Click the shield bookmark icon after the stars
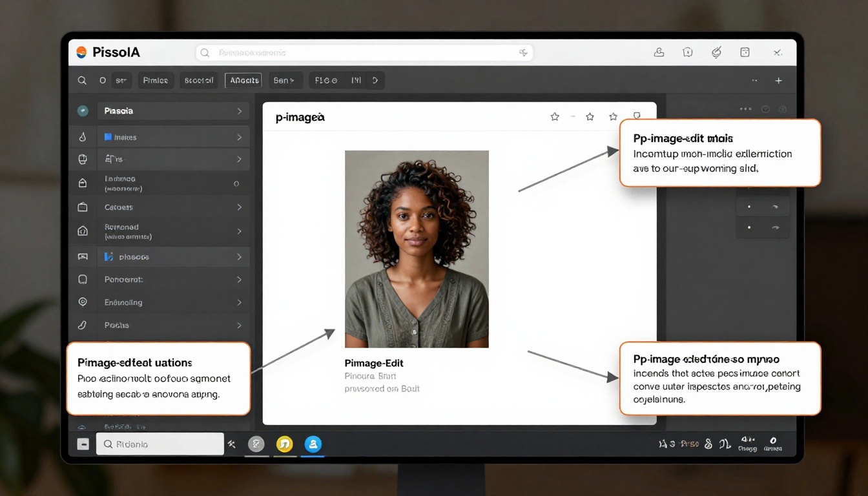This screenshot has height=496, width=868. click(637, 116)
